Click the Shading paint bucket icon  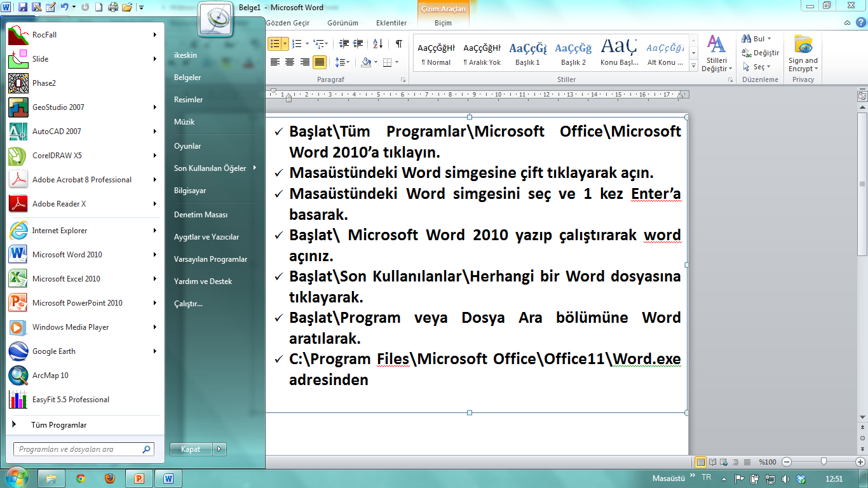(365, 62)
